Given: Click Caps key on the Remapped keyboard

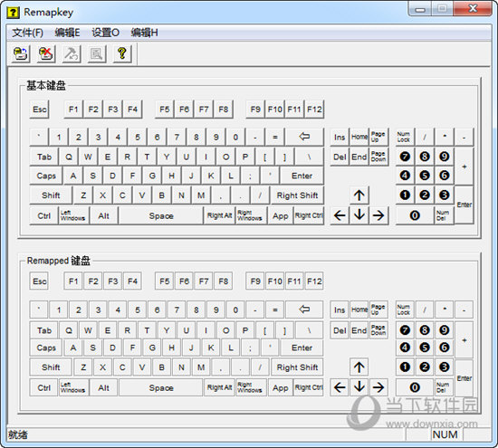Looking at the screenshot, I should click(46, 348).
